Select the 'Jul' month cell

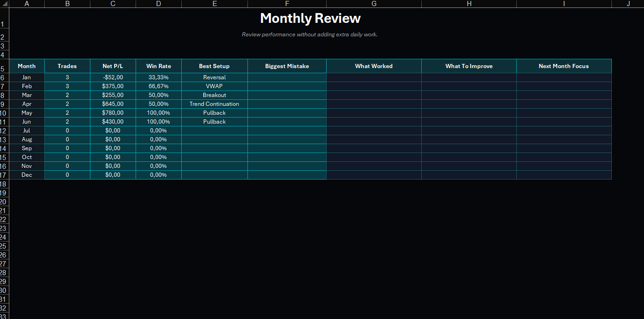[x=27, y=131]
